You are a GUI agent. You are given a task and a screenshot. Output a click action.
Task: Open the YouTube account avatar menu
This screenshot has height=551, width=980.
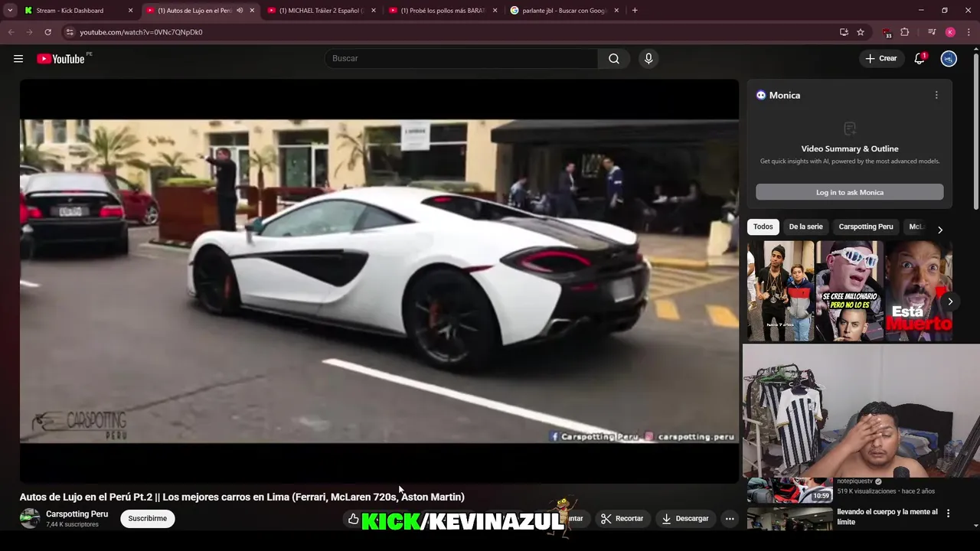pyautogui.click(x=949, y=59)
